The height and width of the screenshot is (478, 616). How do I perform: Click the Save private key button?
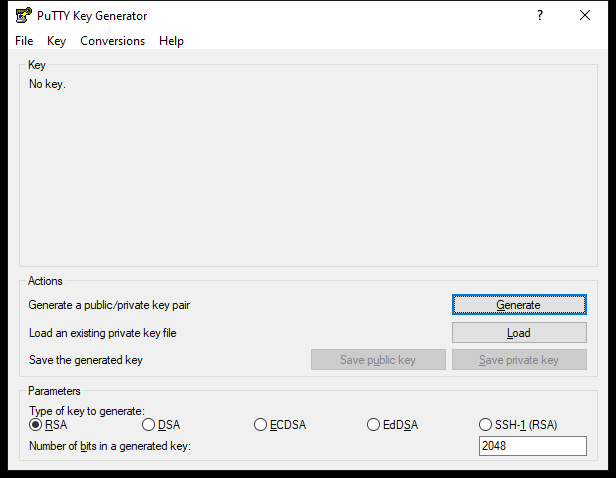point(519,360)
